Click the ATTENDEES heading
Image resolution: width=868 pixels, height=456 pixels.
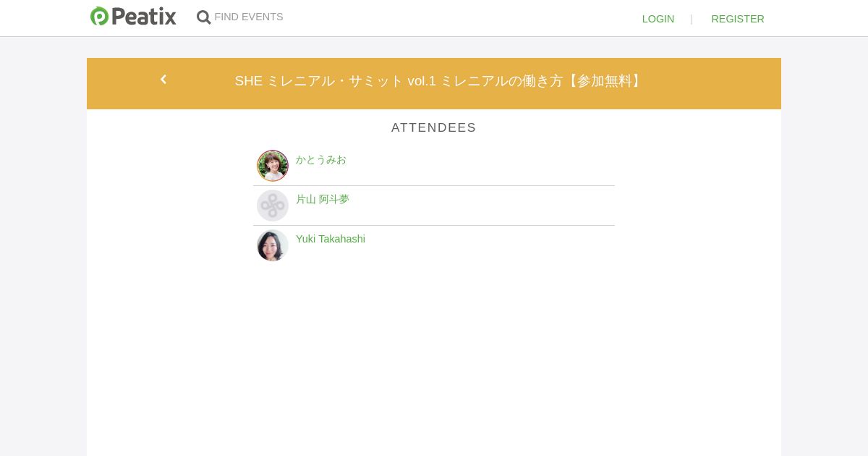(x=433, y=127)
